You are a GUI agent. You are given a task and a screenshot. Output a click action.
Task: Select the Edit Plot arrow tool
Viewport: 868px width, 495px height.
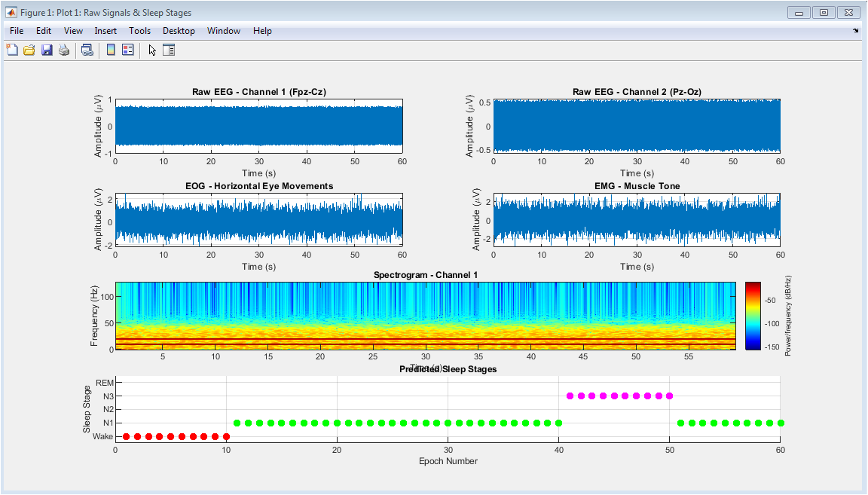click(152, 50)
